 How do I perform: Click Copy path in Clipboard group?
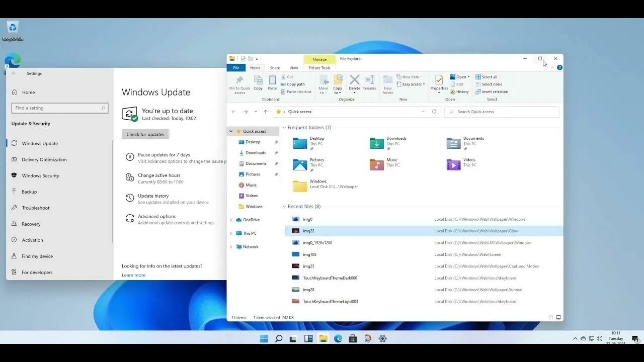[293, 84]
